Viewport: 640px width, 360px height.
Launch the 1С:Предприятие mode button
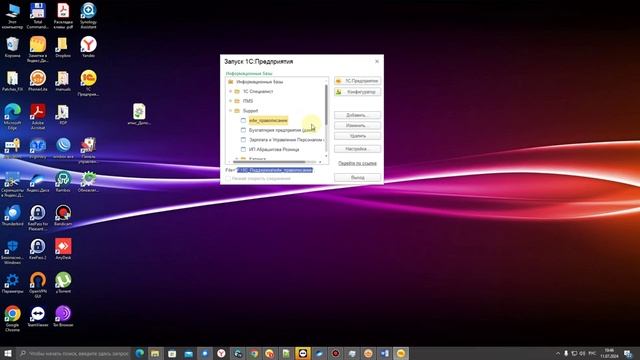pos(358,81)
